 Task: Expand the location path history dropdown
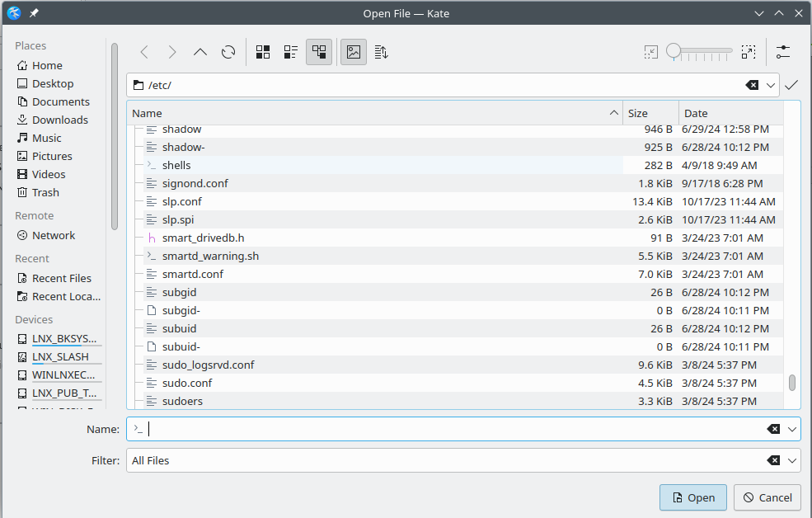pos(771,85)
